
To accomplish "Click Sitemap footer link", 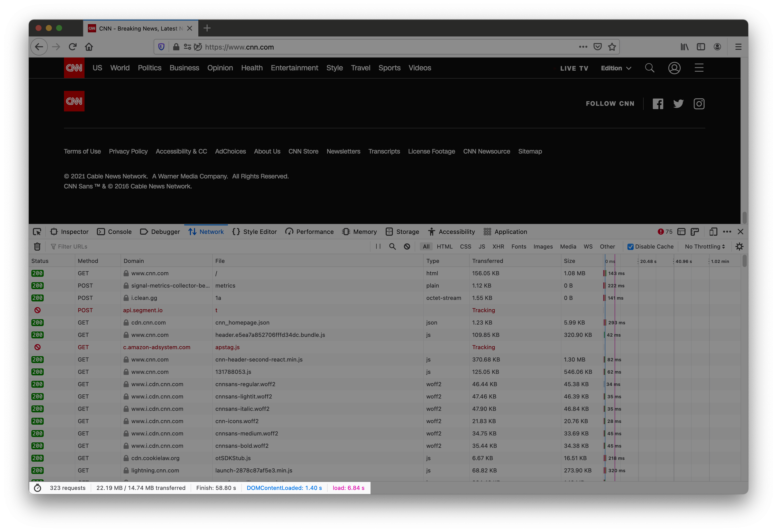I will tap(530, 151).
